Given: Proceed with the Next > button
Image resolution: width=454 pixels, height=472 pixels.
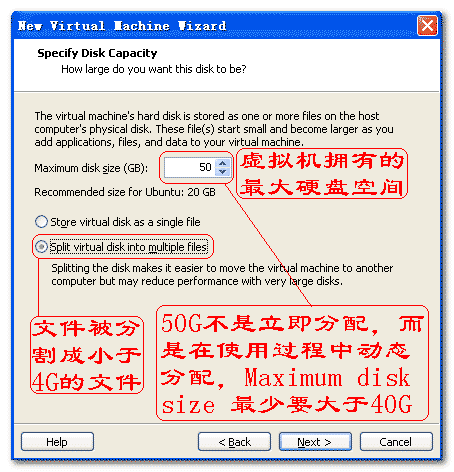Looking at the screenshot, I should [315, 442].
